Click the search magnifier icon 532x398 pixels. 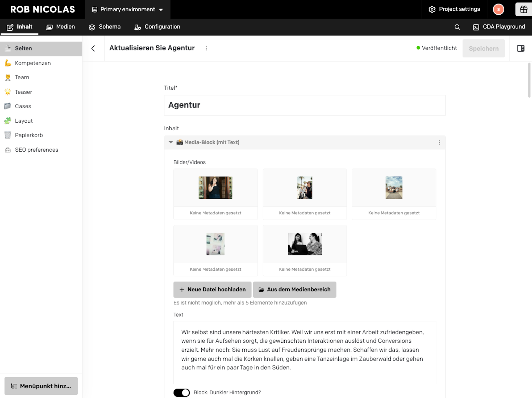pyautogui.click(x=457, y=27)
